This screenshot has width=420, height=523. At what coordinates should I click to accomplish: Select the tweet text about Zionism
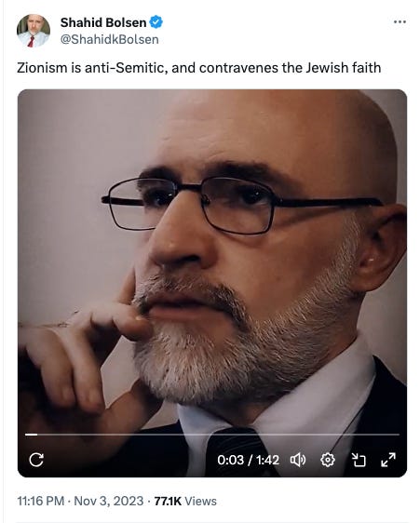point(198,68)
